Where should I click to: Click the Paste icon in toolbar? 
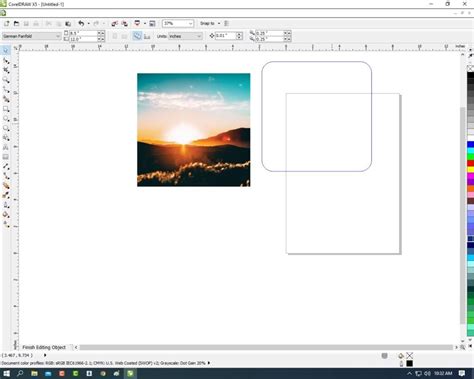coord(68,23)
